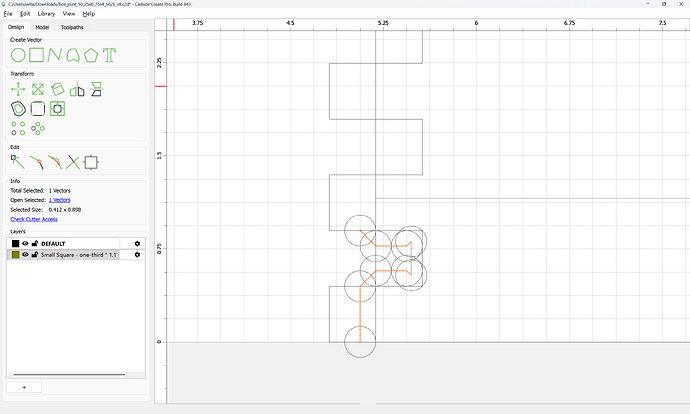Toggle lock on DEFAULT layer
The width and height of the screenshot is (690, 414).
pos(35,244)
